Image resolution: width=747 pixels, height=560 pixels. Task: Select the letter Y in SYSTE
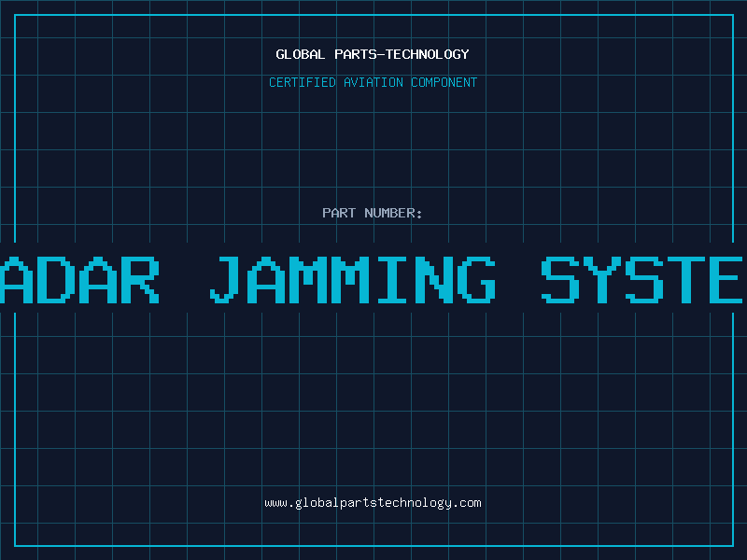(600, 279)
